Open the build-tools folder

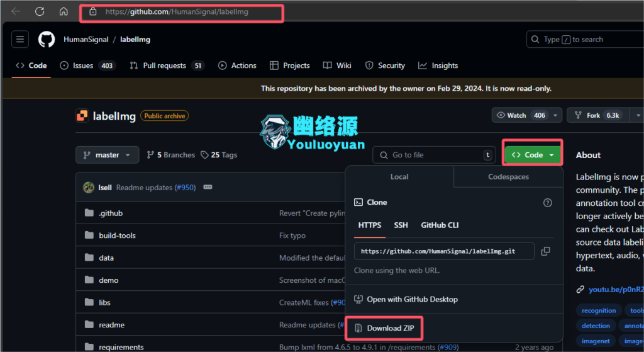coord(117,236)
